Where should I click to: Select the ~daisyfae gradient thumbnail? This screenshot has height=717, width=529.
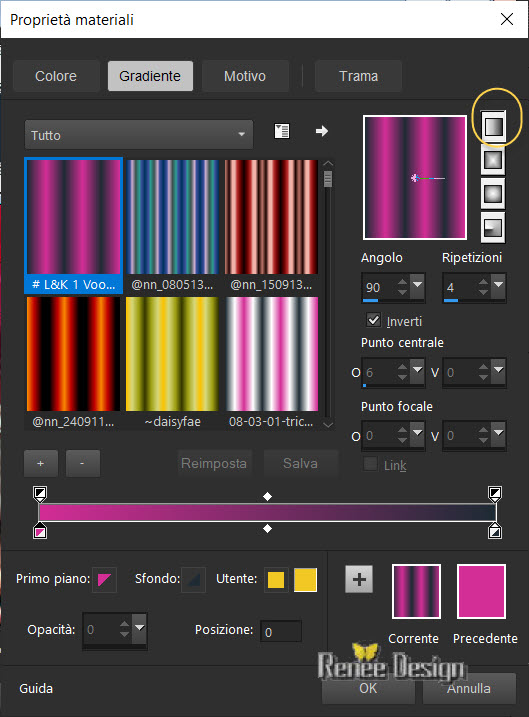[172, 362]
